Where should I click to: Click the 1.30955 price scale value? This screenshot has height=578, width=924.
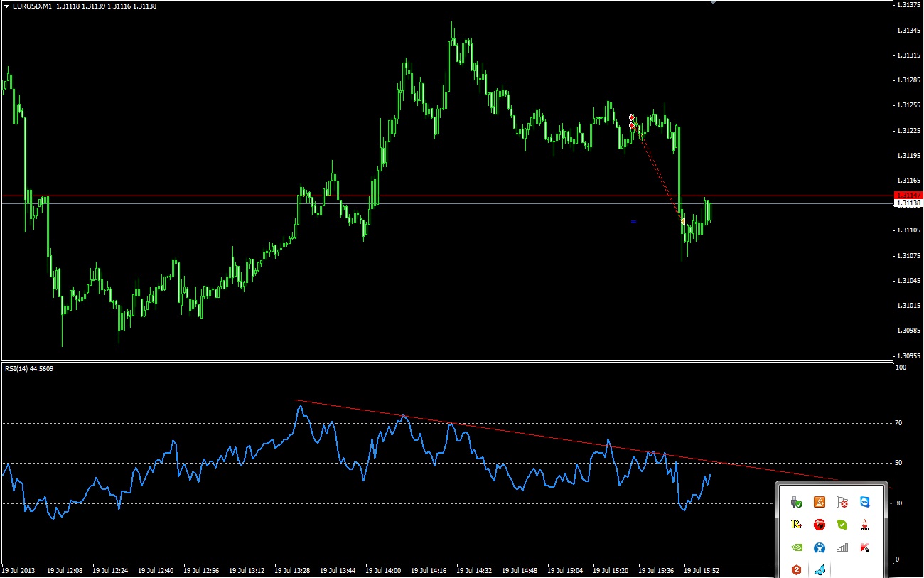click(909, 355)
